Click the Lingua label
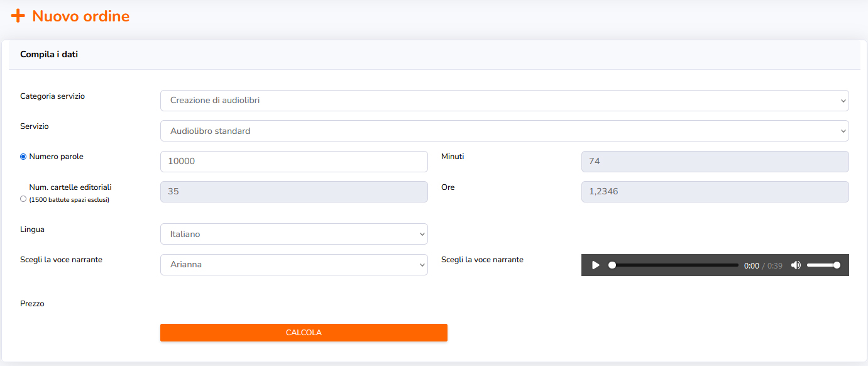The width and height of the screenshot is (868, 366). [32, 230]
